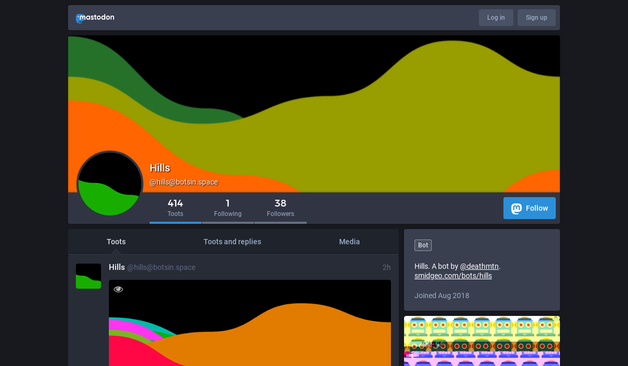The width and height of the screenshot is (628, 366).
Task: View the 1 Following list
Action: click(x=227, y=208)
